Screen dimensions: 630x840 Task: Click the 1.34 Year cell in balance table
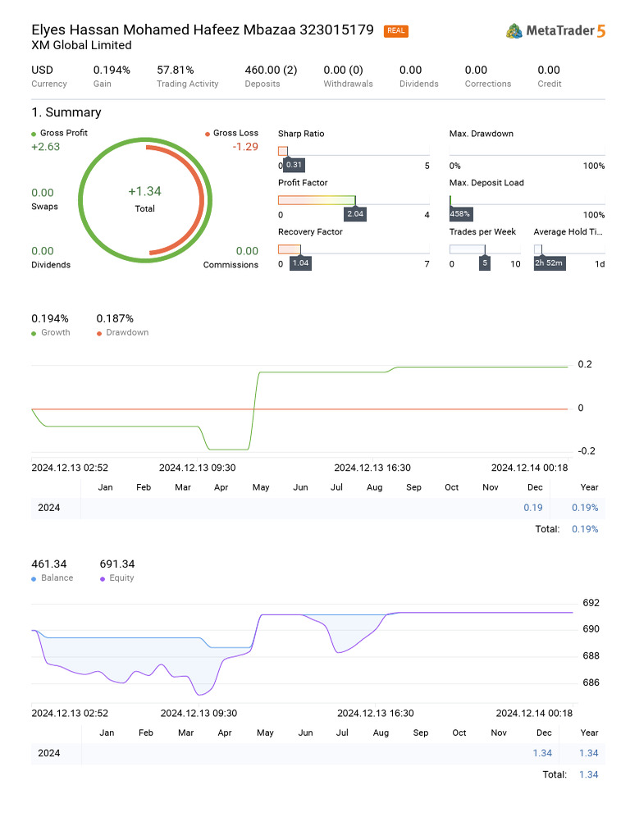(589, 753)
